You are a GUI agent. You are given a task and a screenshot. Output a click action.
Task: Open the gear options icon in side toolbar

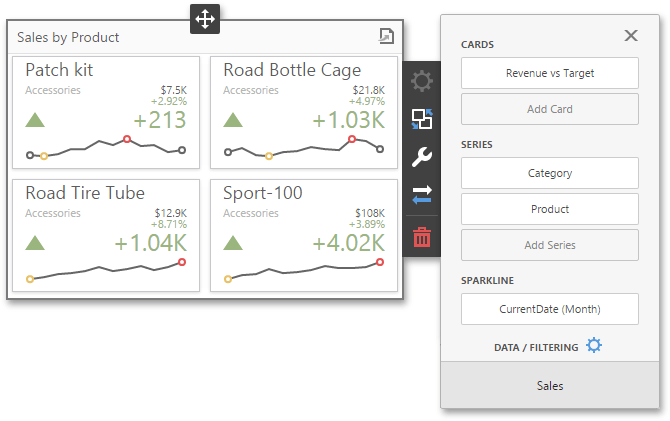pos(422,81)
